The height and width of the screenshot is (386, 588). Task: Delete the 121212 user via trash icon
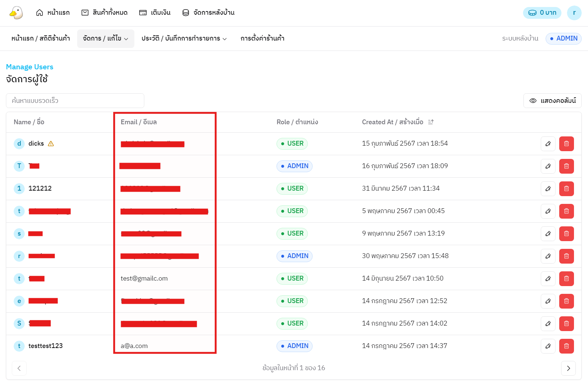[566, 189]
